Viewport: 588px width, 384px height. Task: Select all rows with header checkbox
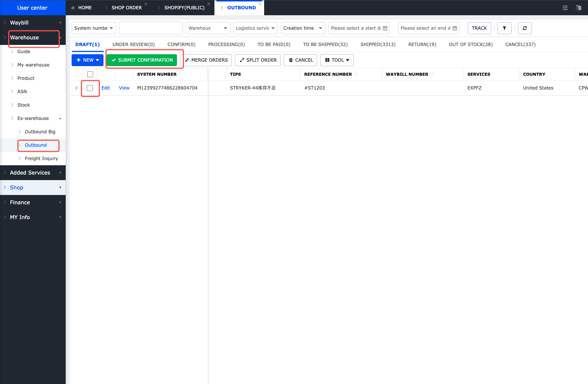pos(90,74)
